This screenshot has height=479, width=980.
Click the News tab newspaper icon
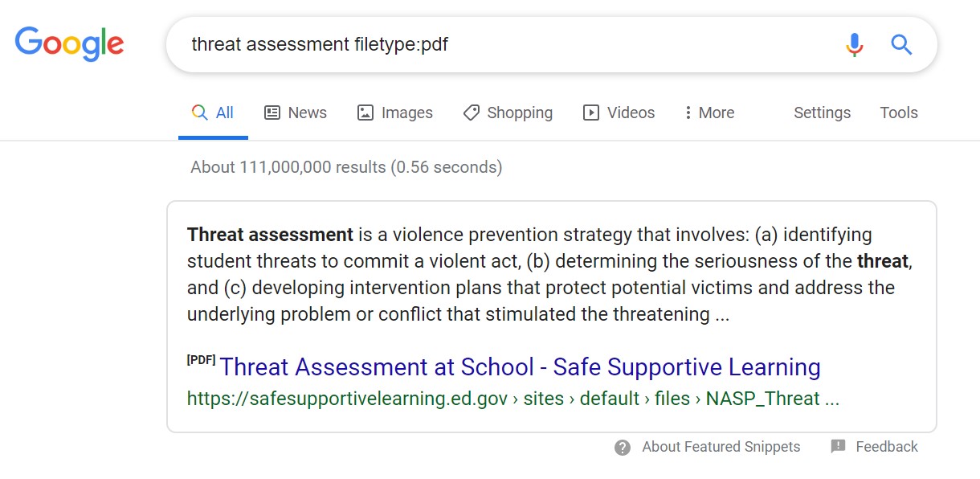(x=272, y=113)
